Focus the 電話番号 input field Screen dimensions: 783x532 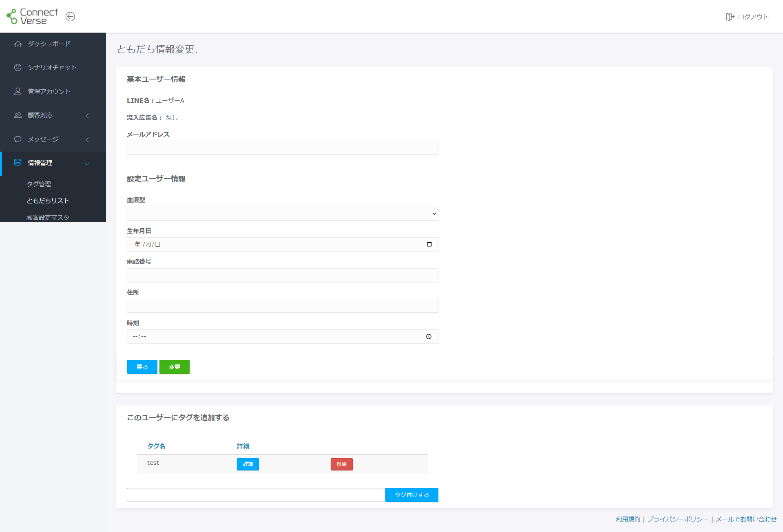283,275
